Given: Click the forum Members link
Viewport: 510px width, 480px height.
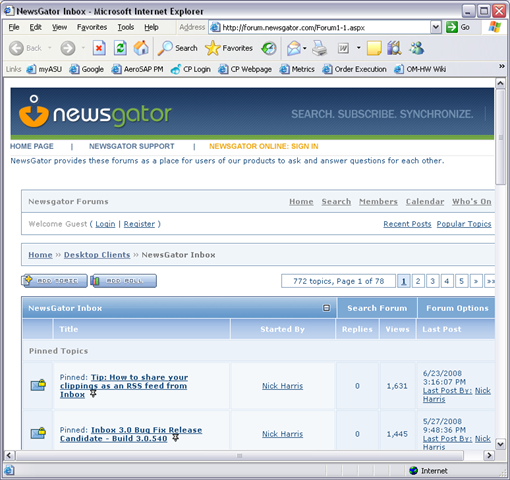Looking at the screenshot, I should click(x=378, y=202).
